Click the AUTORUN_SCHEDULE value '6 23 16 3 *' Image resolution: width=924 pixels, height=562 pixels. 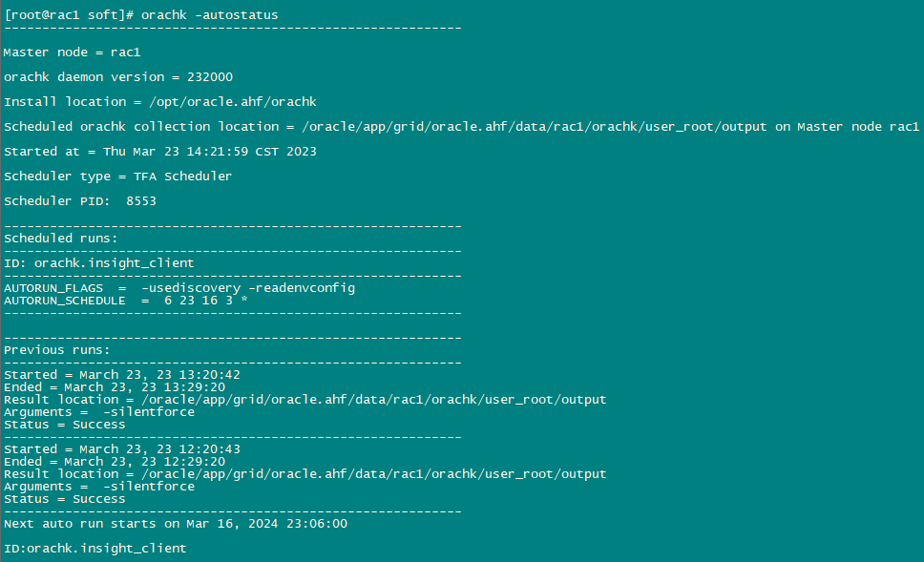[205, 301]
